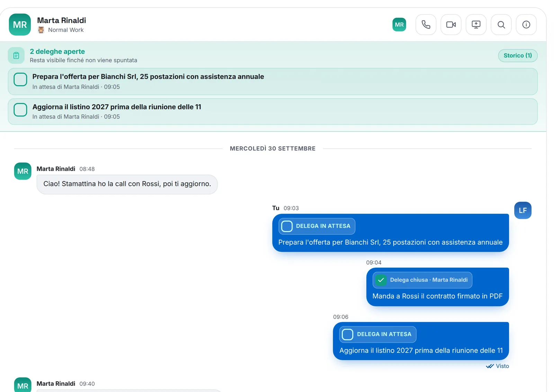Click the green check on Delega chiusa
Screen dimensions: 554x392
[x=381, y=280]
